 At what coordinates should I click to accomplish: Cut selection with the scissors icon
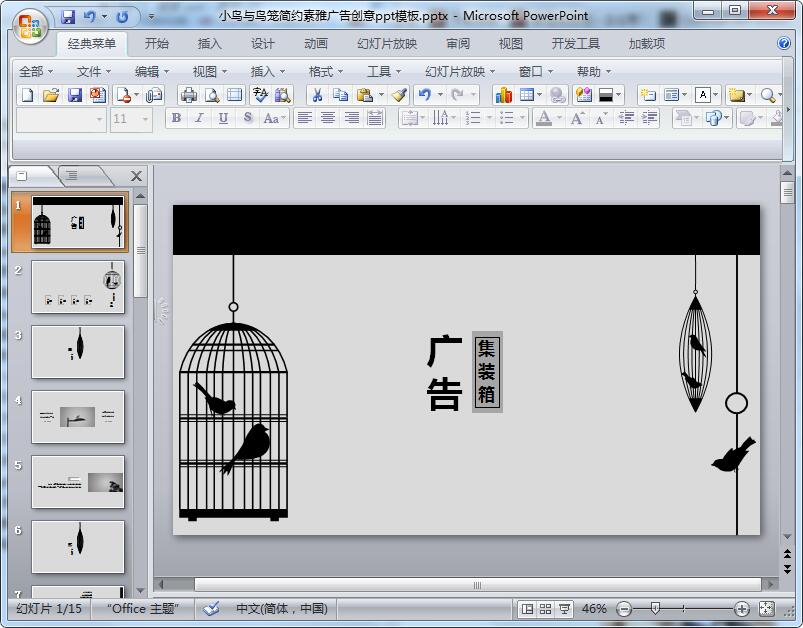(317, 95)
